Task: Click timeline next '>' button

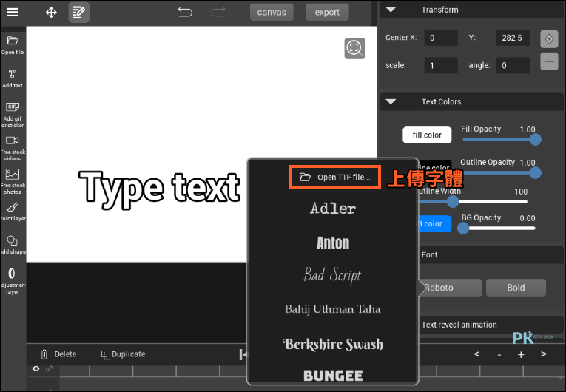Action: pyautogui.click(x=543, y=354)
